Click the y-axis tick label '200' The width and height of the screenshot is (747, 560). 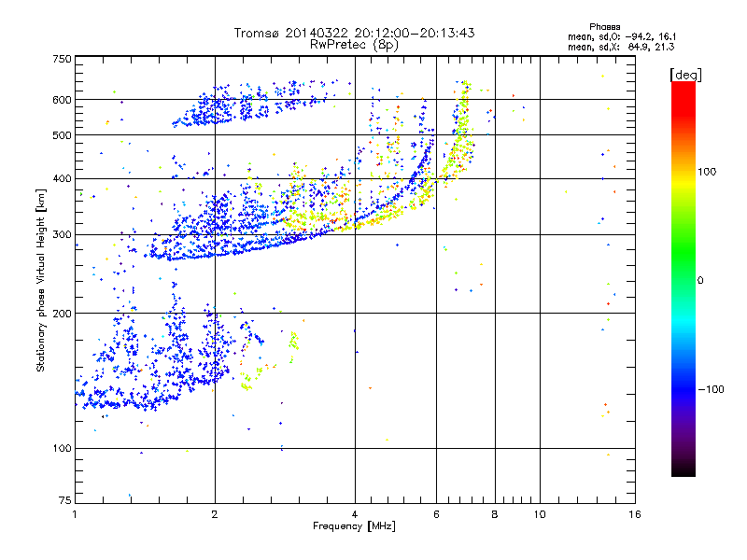(x=63, y=314)
